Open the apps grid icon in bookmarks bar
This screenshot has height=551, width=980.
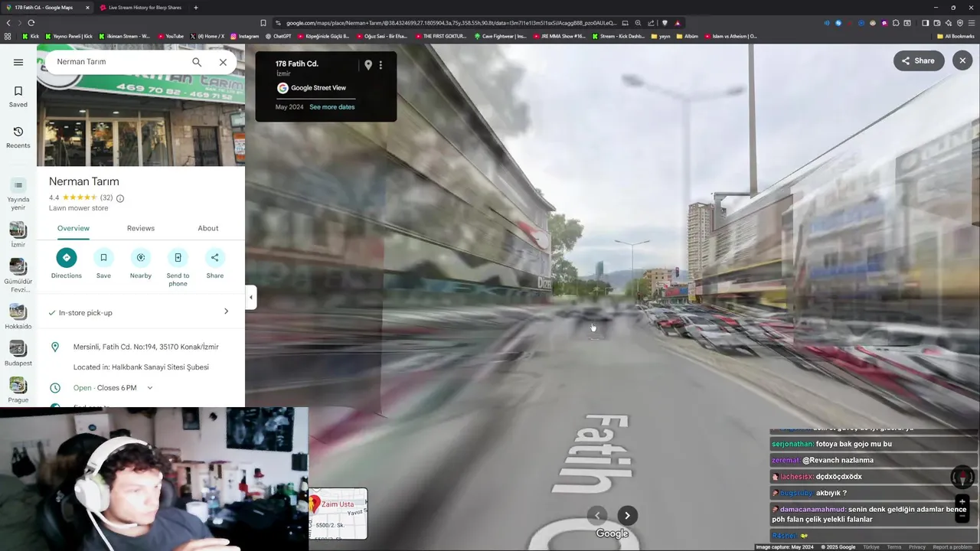click(8, 36)
